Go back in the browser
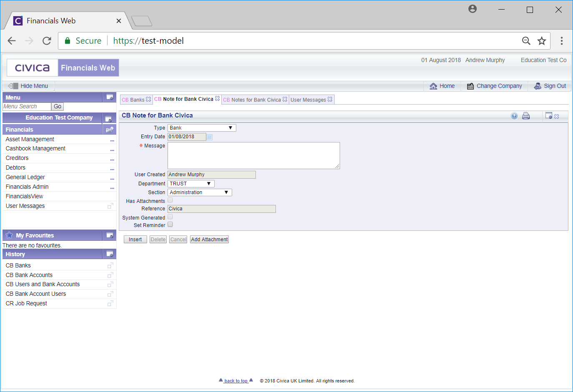The width and height of the screenshot is (573, 392). (12, 41)
